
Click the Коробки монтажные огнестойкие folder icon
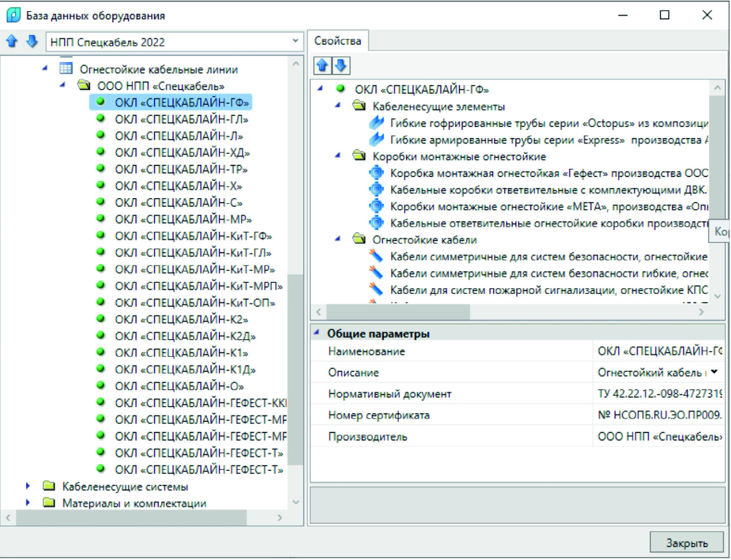359,155
